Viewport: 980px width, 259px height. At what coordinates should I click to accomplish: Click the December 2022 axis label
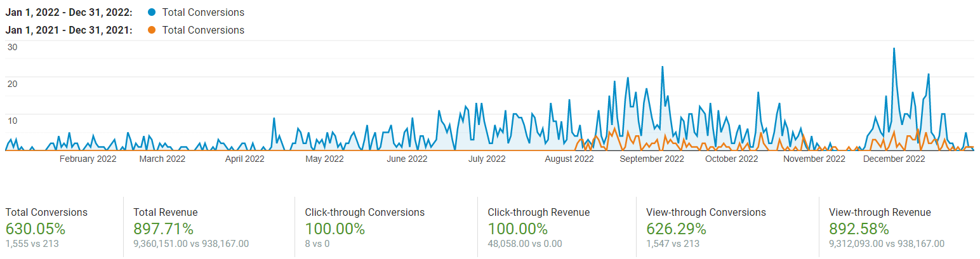(894, 159)
